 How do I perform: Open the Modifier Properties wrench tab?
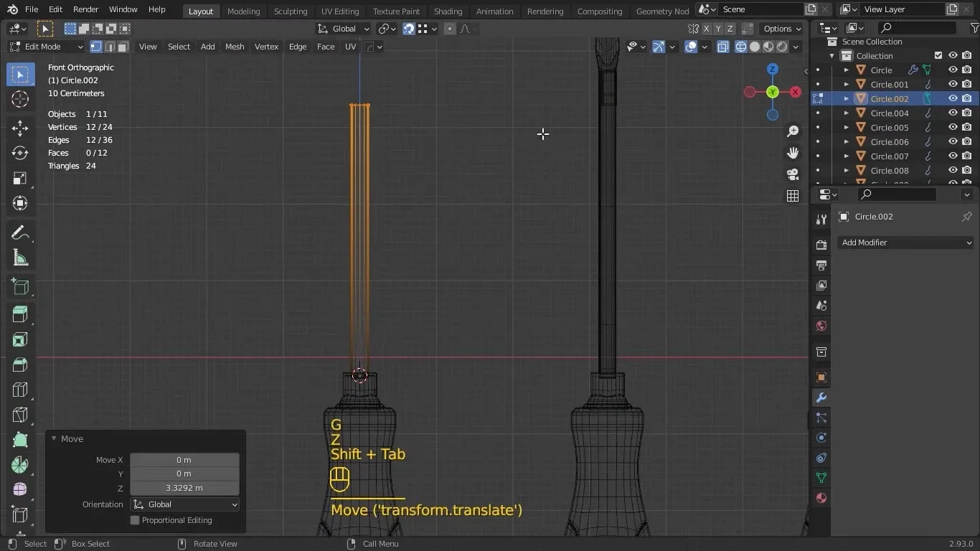pos(820,397)
